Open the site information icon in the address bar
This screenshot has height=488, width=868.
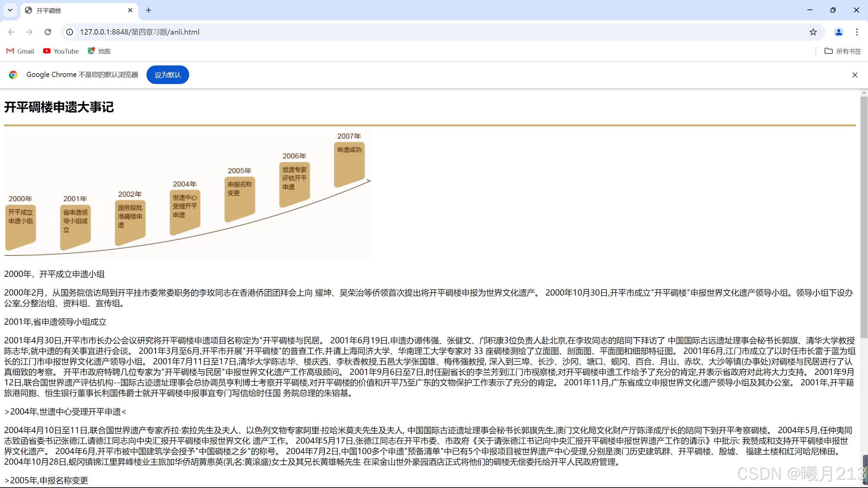pos(70,32)
